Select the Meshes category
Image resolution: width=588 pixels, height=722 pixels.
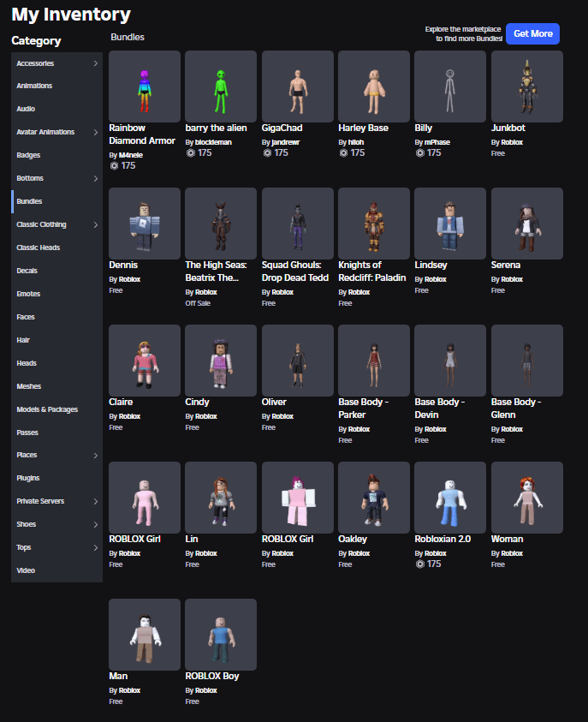pos(57,386)
